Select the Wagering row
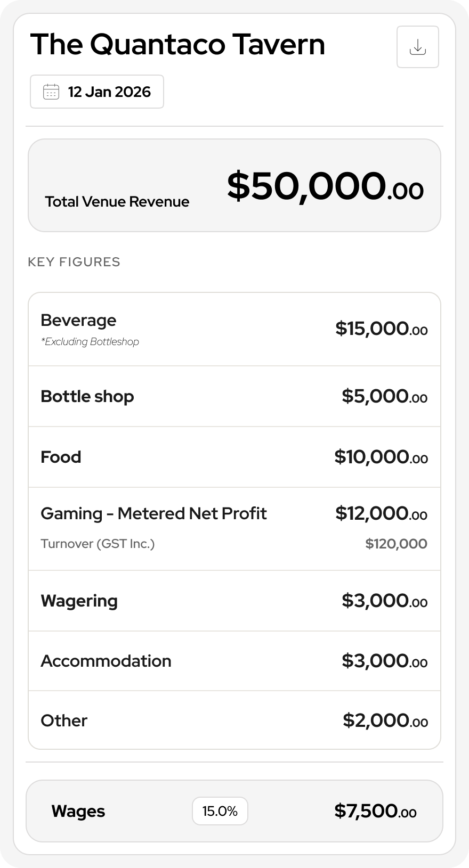This screenshot has height=868, width=469. tap(234, 601)
